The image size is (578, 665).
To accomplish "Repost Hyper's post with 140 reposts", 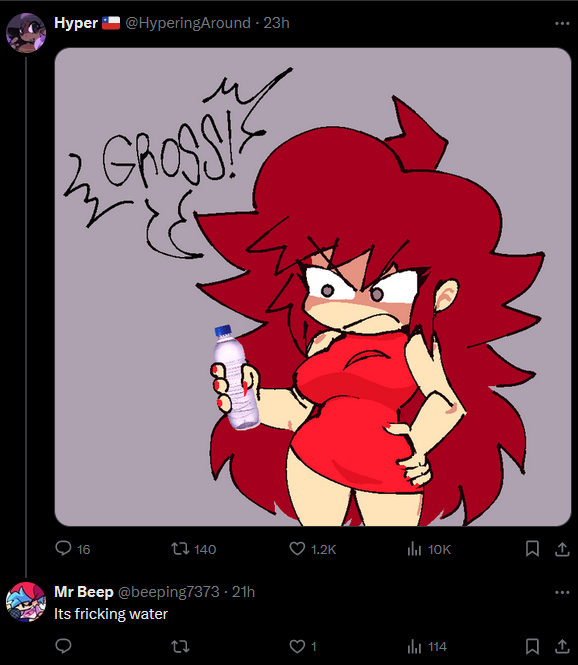I will click(x=193, y=549).
